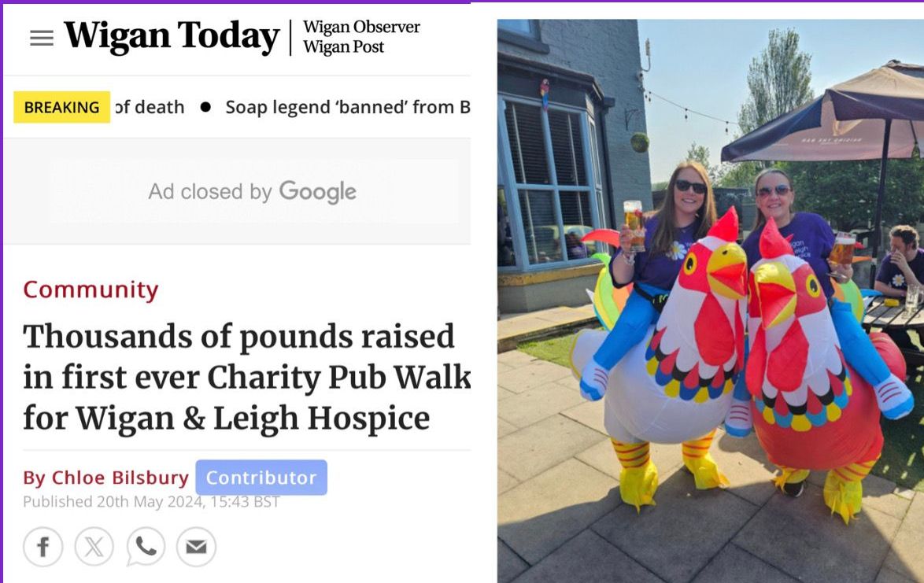
Task: Click the Google logo in ad
Action: tap(318, 192)
